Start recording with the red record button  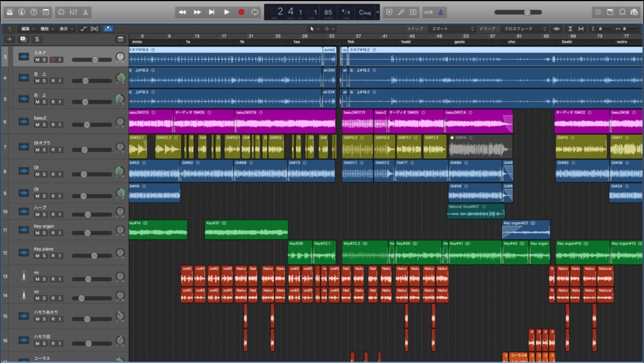coord(241,12)
